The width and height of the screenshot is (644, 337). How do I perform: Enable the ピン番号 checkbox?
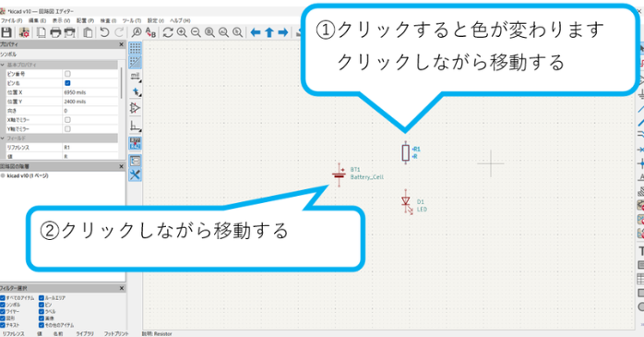[67, 74]
